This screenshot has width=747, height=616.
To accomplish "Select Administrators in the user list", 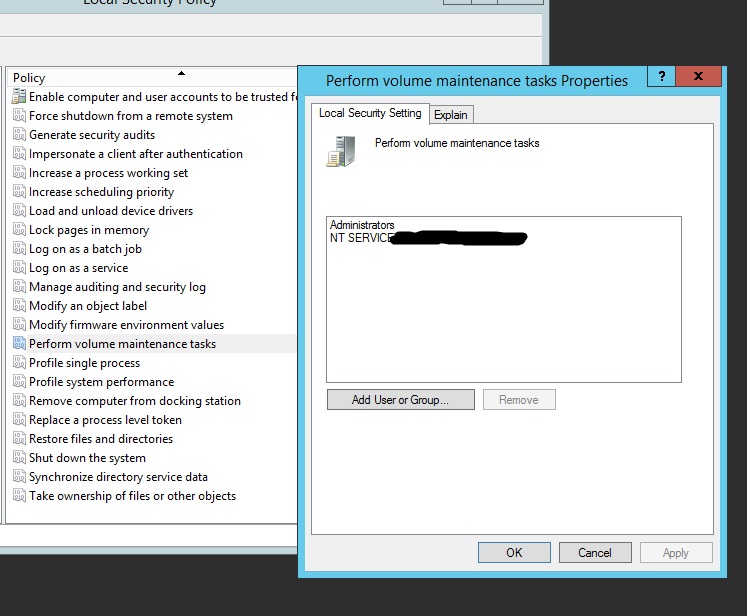I will tap(362, 226).
